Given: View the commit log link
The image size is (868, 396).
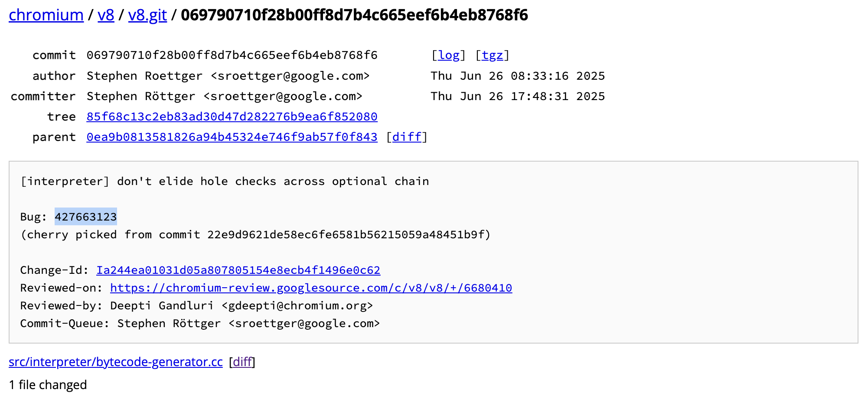Looking at the screenshot, I should point(449,55).
